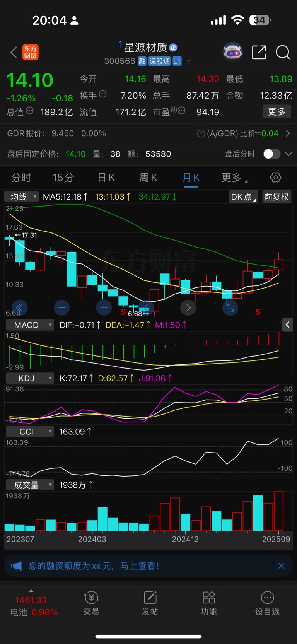Open the 融资额度 banner link
This screenshot has width=297, height=644.
(x=94, y=566)
